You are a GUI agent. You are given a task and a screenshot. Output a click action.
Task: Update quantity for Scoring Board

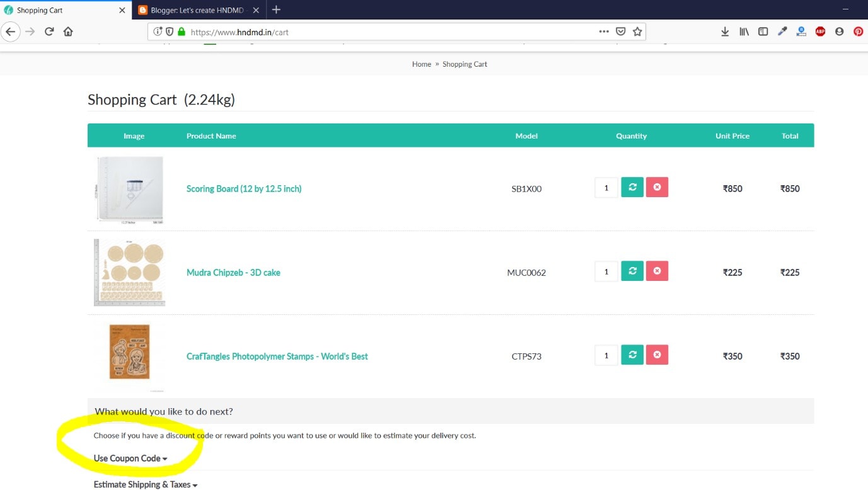[x=632, y=187]
